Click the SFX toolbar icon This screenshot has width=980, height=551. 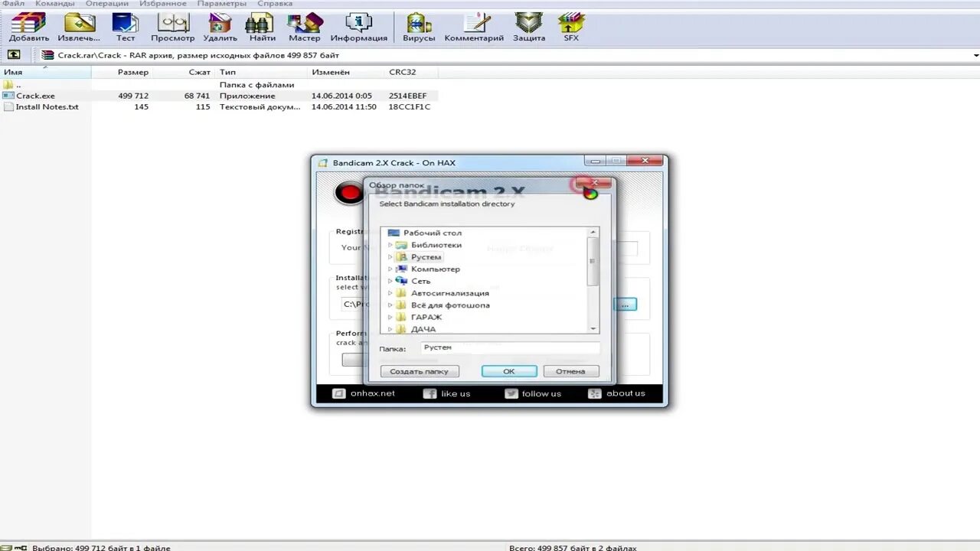pyautogui.click(x=571, y=28)
